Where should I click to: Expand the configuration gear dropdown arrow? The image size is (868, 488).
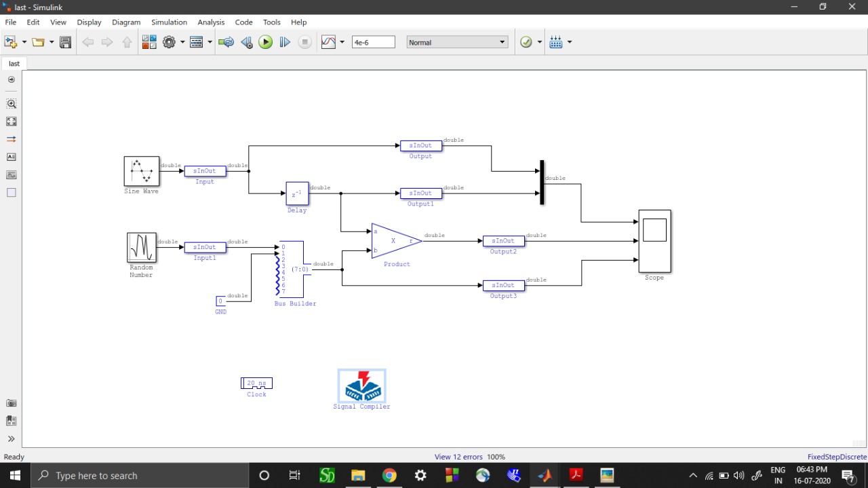[182, 42]
